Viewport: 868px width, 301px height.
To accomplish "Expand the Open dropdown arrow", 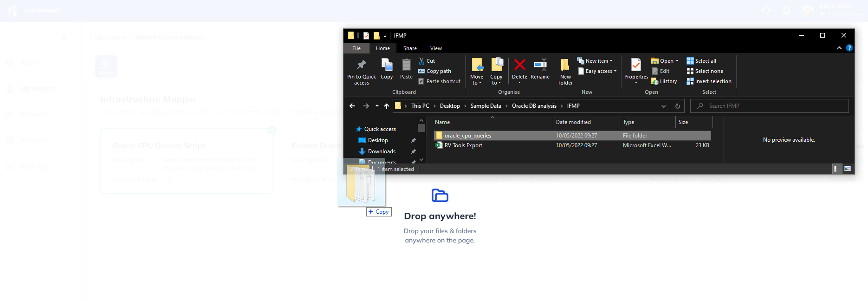I will (x=677, y=61).
